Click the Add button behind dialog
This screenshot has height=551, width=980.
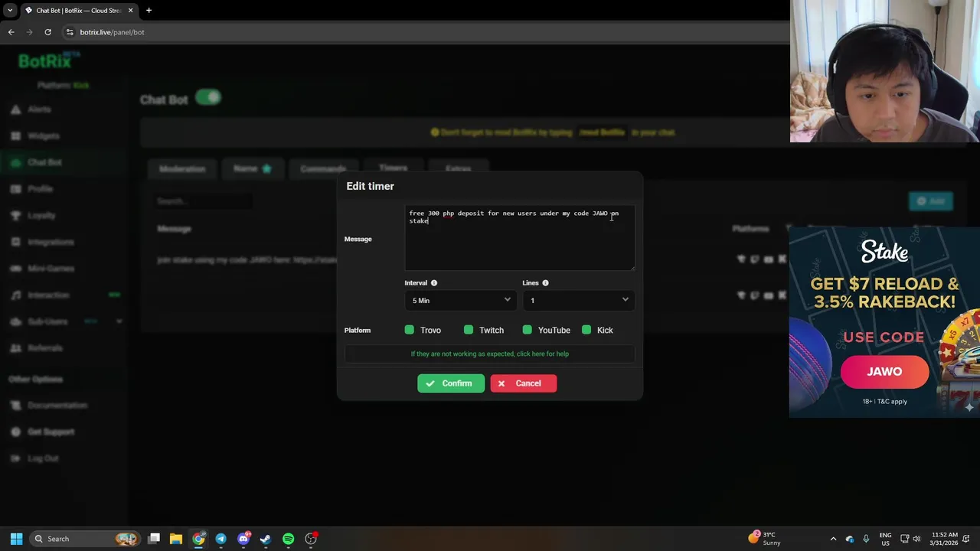pos(931,201)
